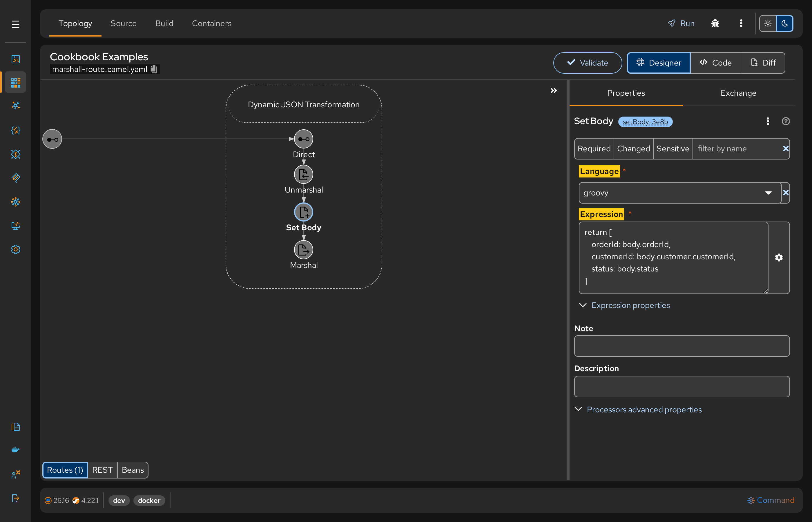The height and width of the screenshot is (522, 812).
Task: Open the setBody-3e8b id link
Action: coord(645,122)
